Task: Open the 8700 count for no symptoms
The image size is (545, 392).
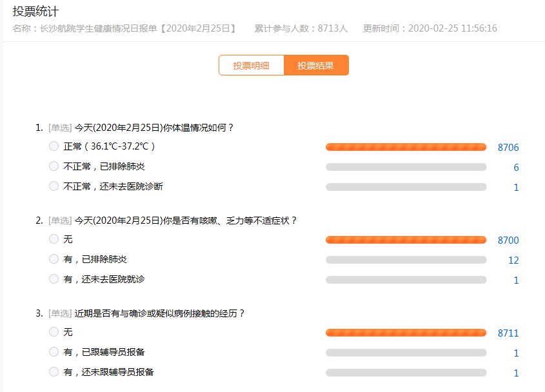Action: 508,240
